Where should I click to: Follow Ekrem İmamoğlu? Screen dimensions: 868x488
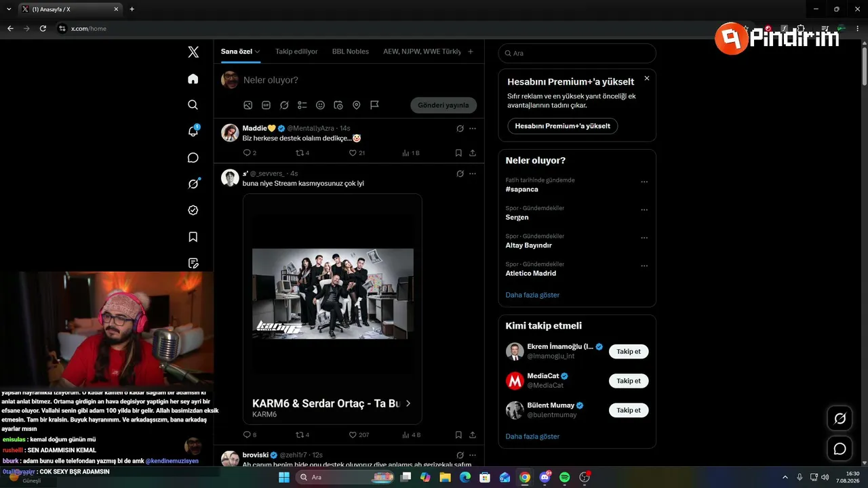click(x=629, y=352)
